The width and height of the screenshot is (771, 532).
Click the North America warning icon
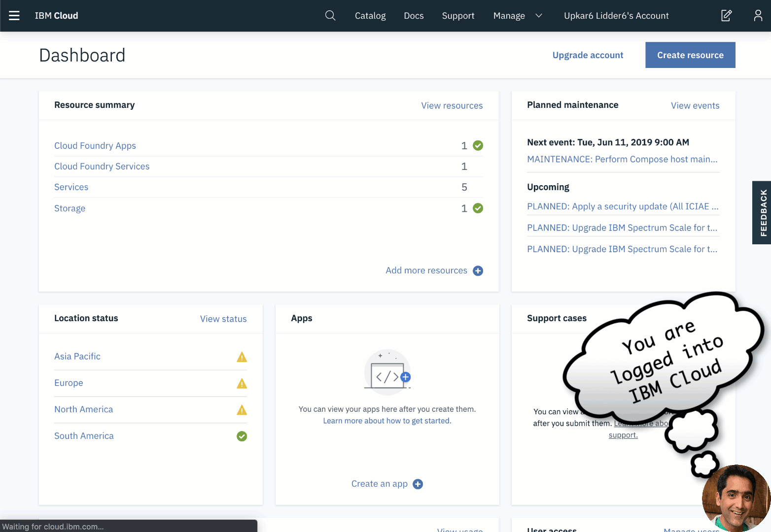[242, 410]
